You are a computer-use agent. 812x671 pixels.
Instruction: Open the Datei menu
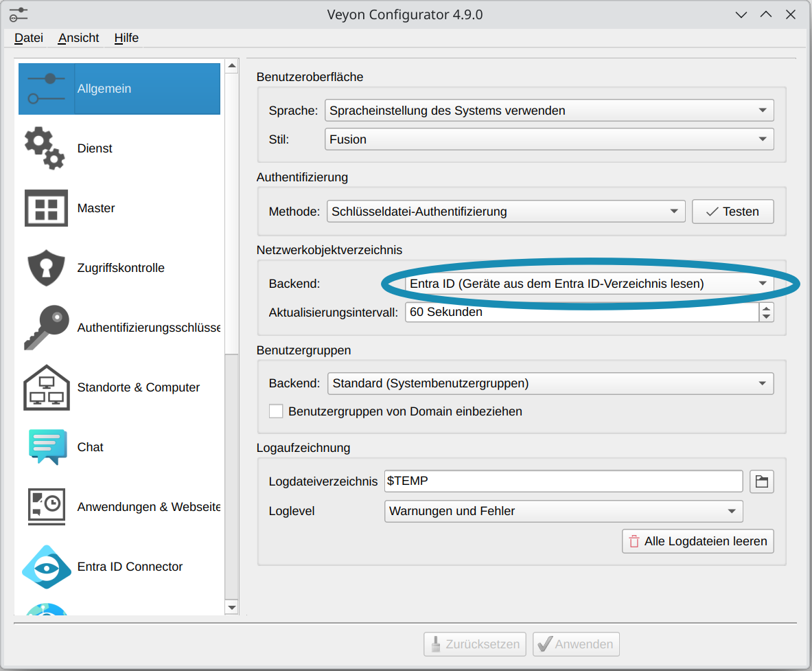coord(29,38)
